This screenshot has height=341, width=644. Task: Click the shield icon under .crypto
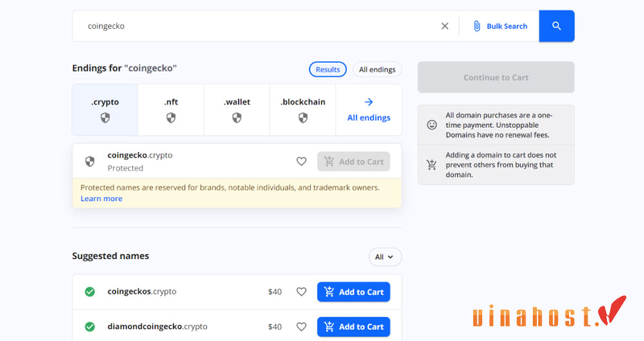coord(105,118)
